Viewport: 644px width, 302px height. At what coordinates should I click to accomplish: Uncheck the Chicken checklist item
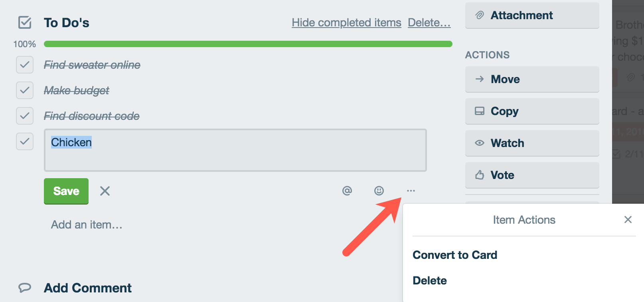pos(24,141)
